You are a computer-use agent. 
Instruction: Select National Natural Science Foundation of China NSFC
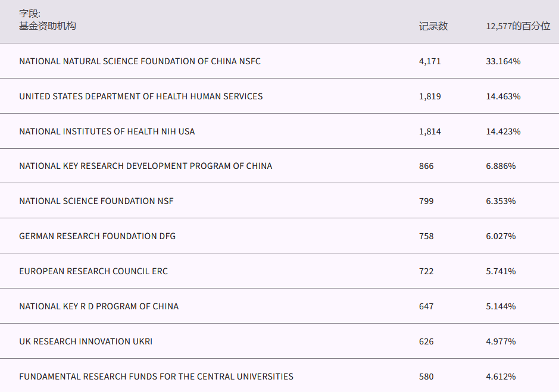click(x=140, y=61)
